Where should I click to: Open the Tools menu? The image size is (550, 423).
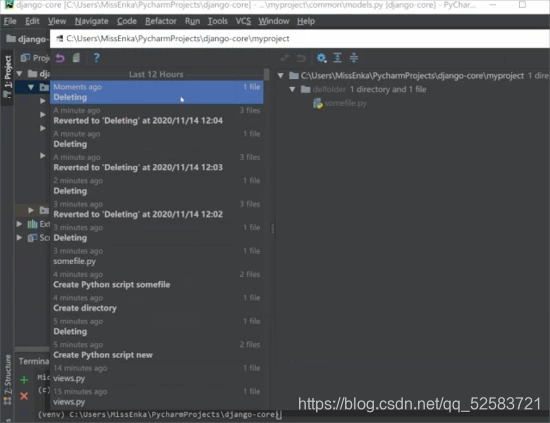(x=217, y=21)
